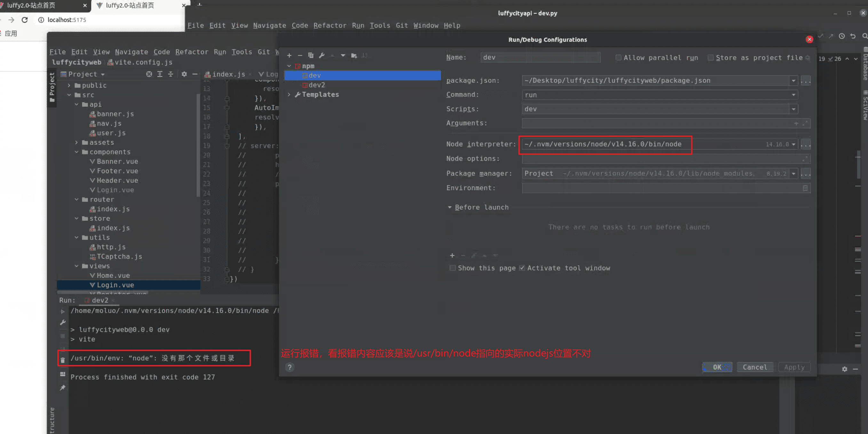This screenshot has height=434, width=868.
Task: Open Navigate menu in luffycityweb window
Action: point(131,52)
